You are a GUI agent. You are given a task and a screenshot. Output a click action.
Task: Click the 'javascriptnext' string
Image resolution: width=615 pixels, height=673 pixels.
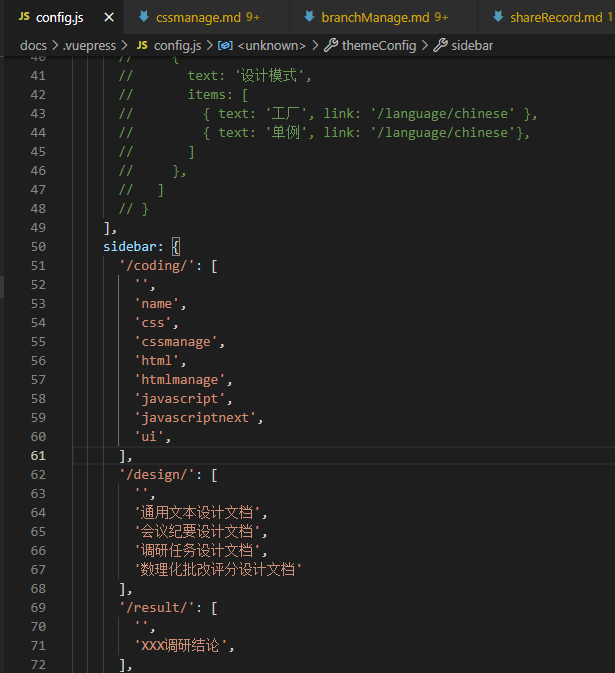pyautogui.click(x=195, y=418)
